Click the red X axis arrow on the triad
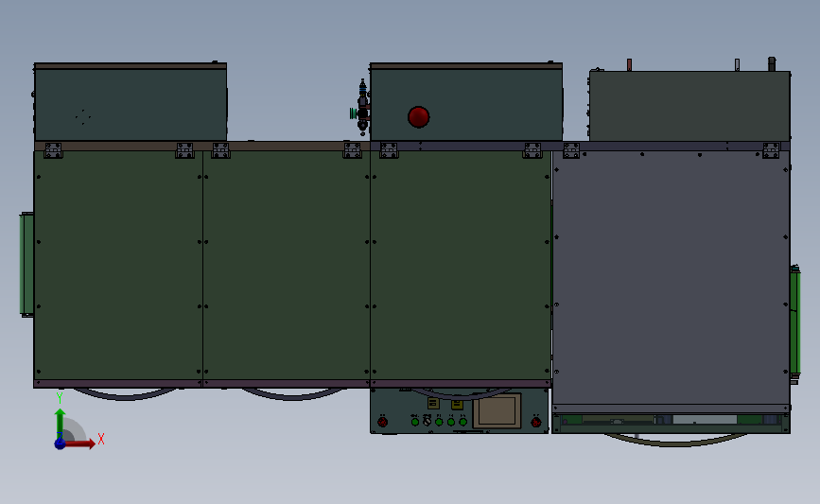 79,443
